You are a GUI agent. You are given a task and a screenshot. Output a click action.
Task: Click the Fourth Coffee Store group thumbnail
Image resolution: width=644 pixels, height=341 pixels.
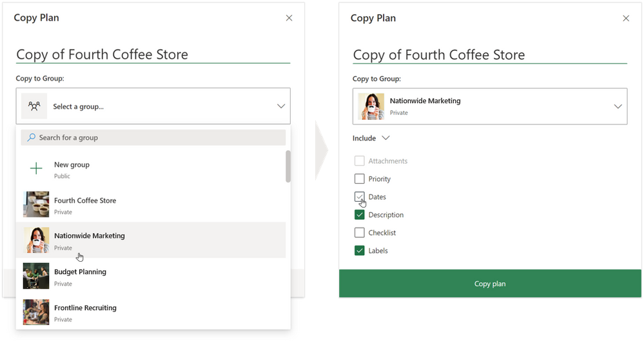[36, 204]
